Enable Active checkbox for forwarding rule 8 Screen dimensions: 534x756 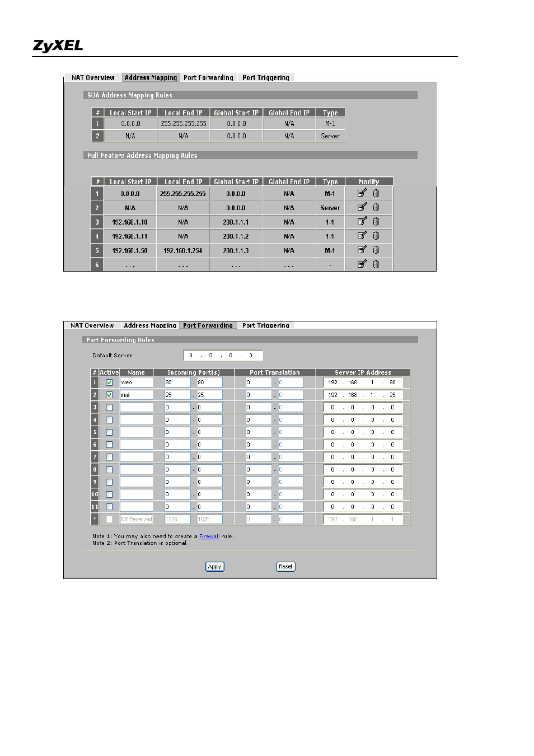pos(109,469)
